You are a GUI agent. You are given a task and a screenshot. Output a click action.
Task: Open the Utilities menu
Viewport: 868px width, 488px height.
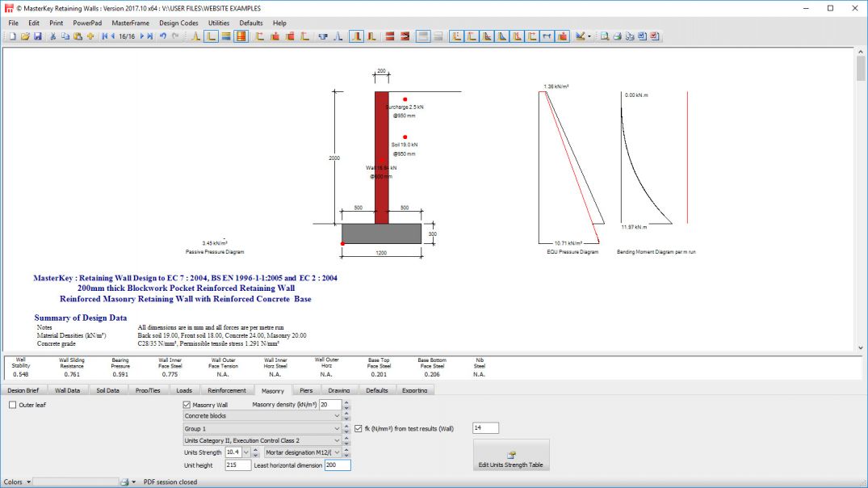219,23
